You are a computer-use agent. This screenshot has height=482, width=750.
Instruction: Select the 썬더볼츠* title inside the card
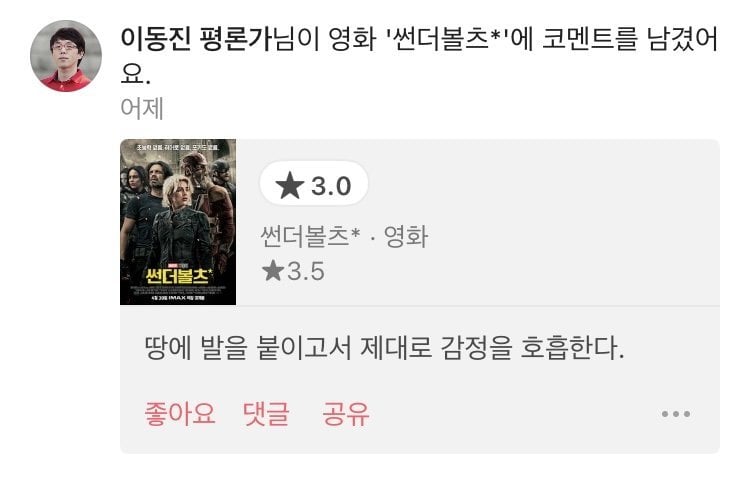(x=310, y=237)
